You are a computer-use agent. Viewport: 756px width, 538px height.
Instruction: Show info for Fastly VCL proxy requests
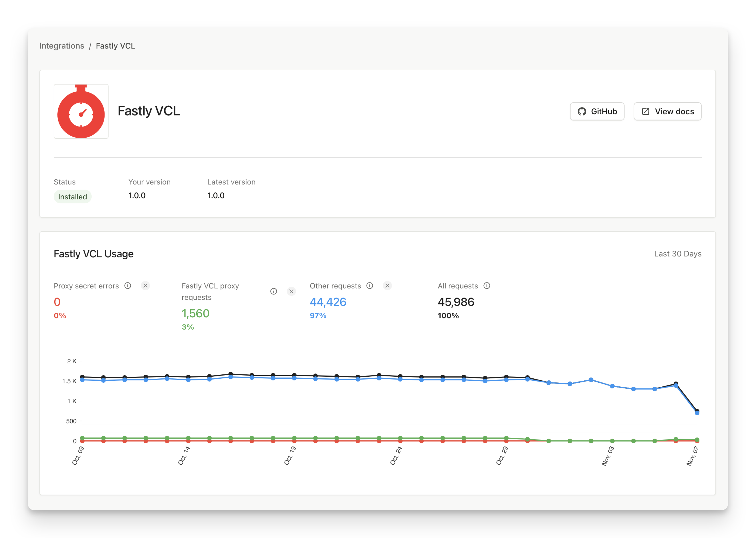click(273, 291)
